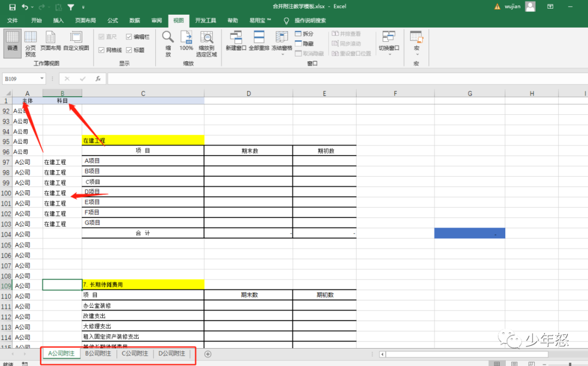Click yellow header cell 7. 长期待摊费用
588x366 pixels.
pyautogui.click(x=143, y=285)
